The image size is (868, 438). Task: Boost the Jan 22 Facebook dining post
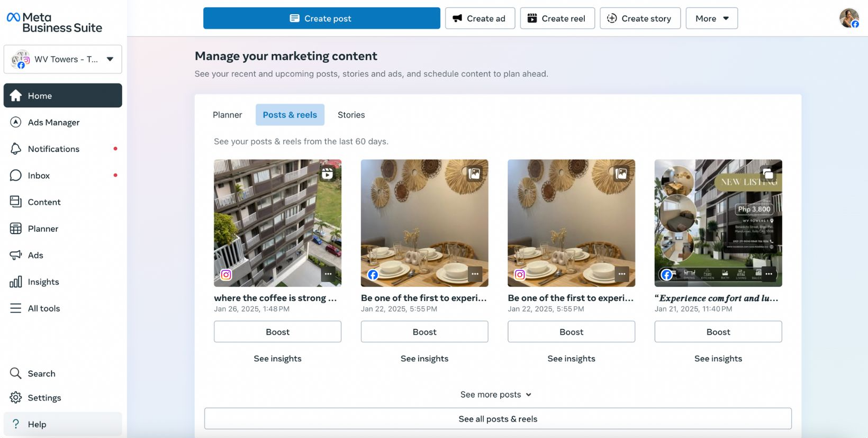click(x=424, y=332)
